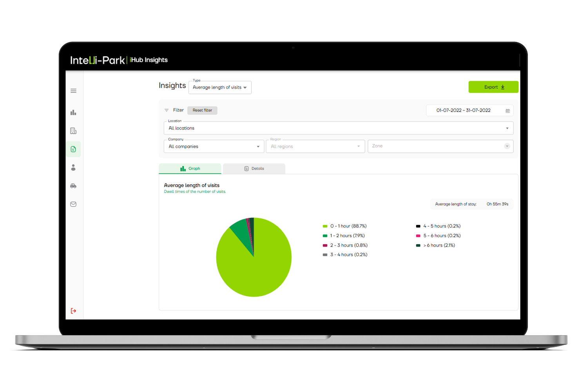Open the person users sidebar icon
The width and height of the screenshot is (580, 392).
coord(73,168)
